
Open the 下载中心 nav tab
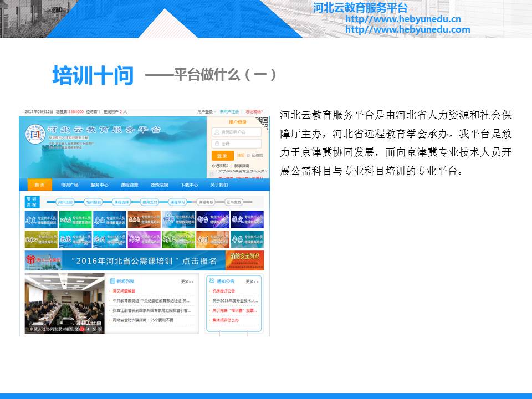pyautogui.click(x=189, y=185)
